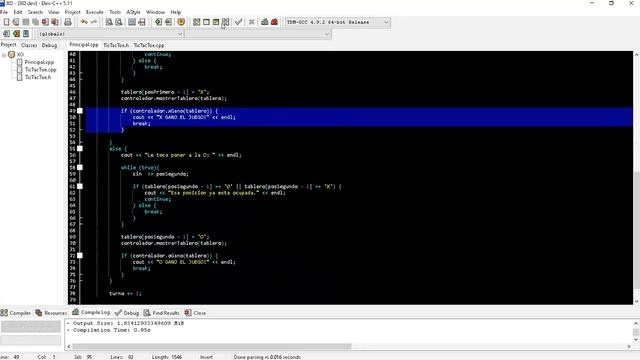Click the Save file toolbar icon

pyautogui.click(x=26, y=22)
